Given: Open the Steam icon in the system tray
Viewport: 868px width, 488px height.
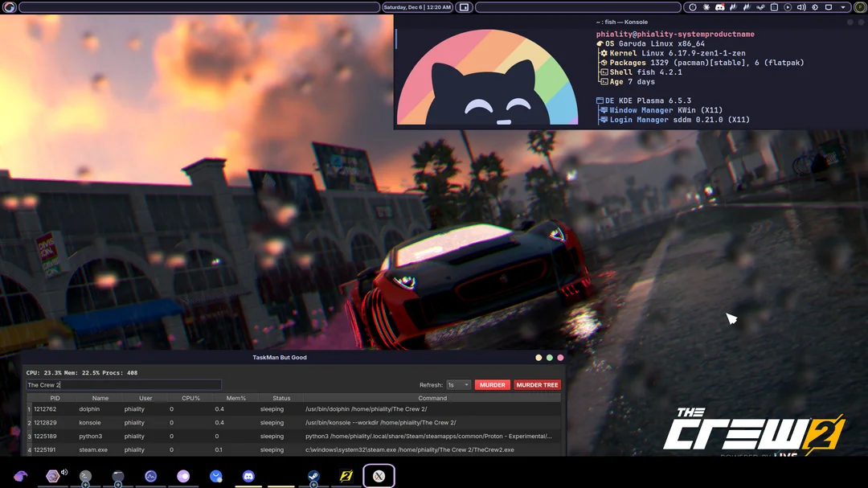Looking at the screenshot, I should (x=760, y=7).
